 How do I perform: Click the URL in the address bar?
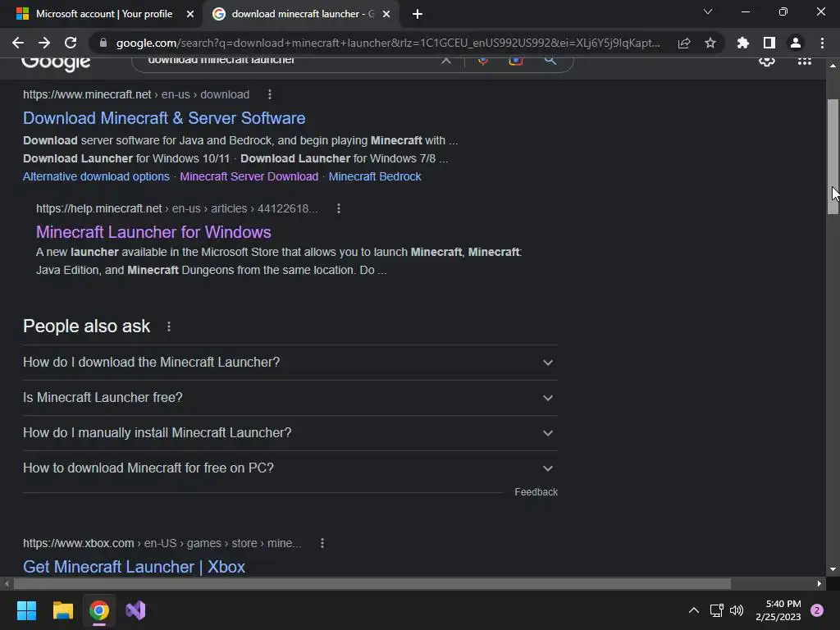tap(388, 43)
